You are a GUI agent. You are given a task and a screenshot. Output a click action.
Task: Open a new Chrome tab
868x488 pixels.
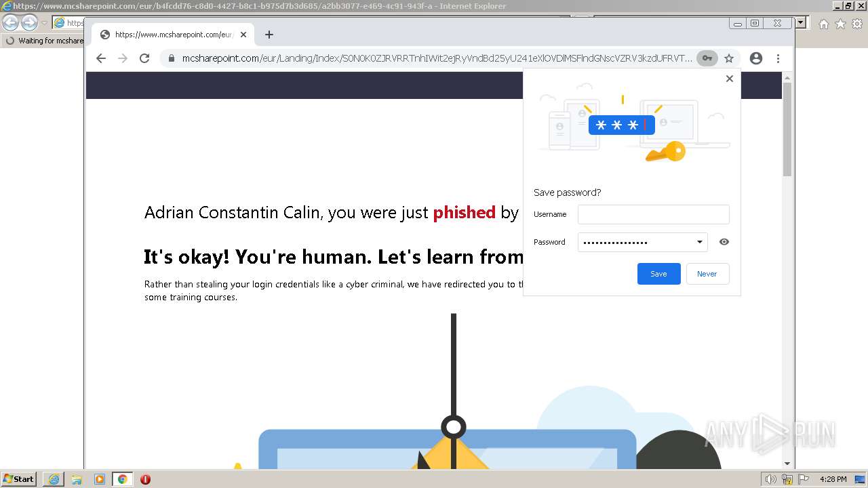[269, 35]
